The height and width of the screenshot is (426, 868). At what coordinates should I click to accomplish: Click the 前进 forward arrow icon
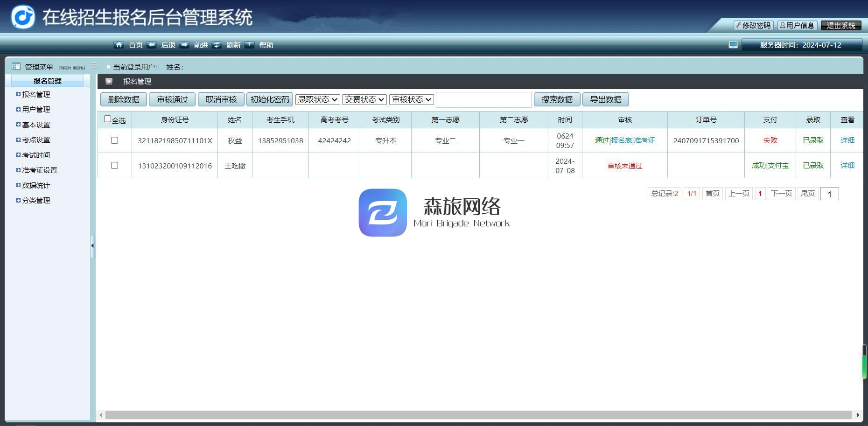184,45
